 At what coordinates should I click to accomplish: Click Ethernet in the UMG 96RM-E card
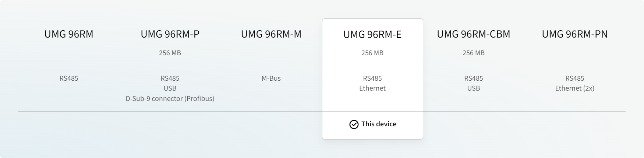pyautogui.click(x=372, y=88)
